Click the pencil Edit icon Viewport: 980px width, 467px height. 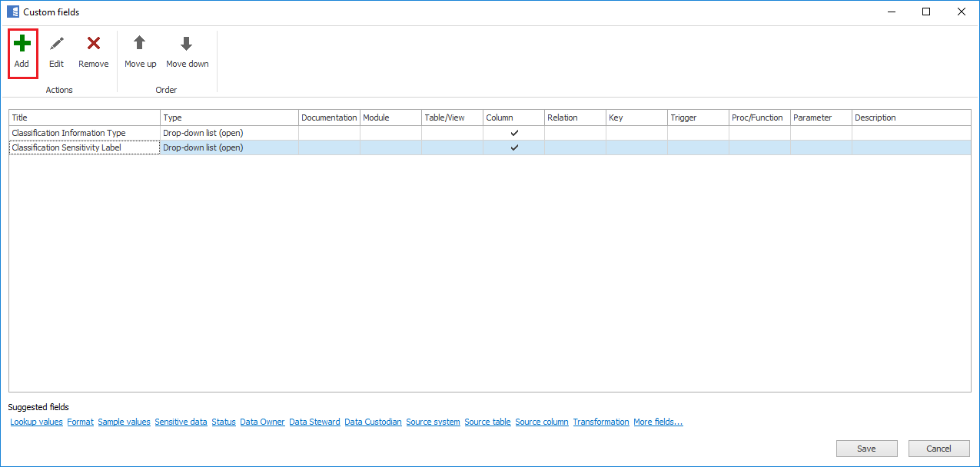57,44
